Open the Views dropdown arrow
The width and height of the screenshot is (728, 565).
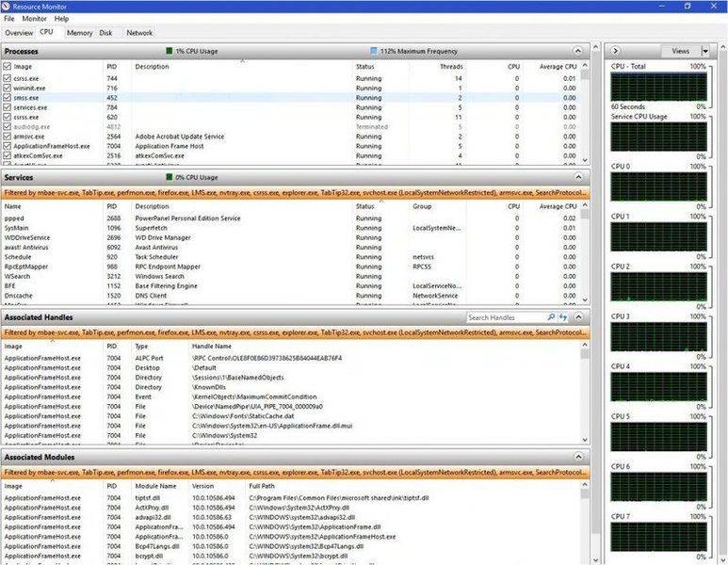click(705, 51)
